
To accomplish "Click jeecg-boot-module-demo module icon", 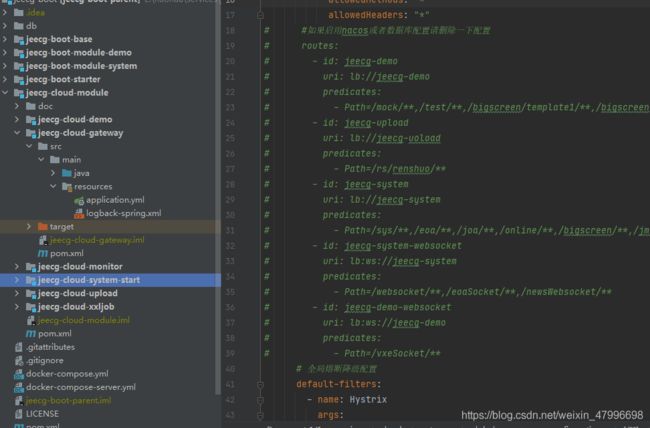I will 19,53.
